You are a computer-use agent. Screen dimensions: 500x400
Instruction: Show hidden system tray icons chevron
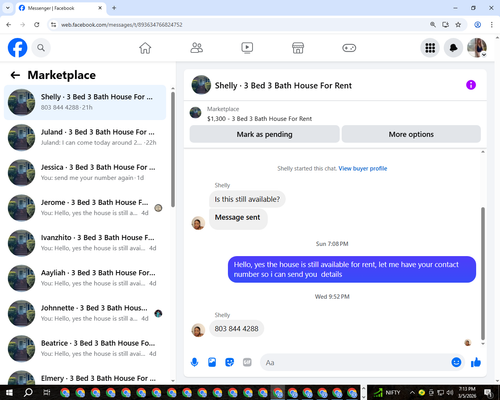click(x=412, y=393)
